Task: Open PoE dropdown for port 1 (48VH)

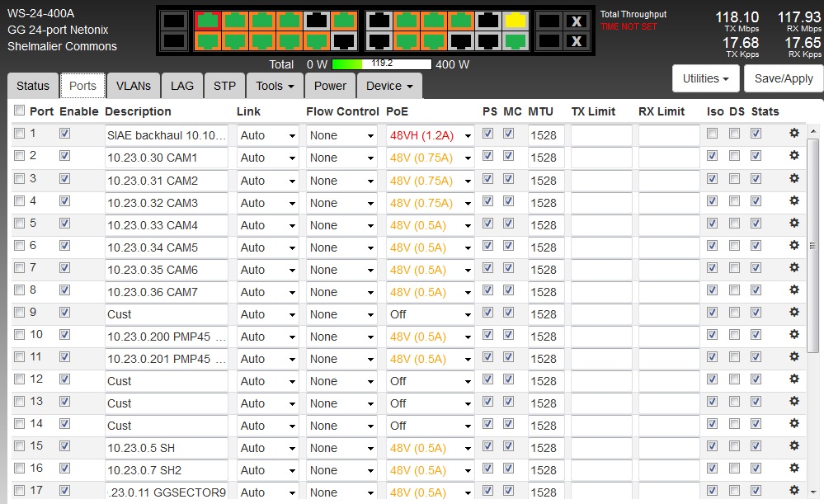Action: 431,135
